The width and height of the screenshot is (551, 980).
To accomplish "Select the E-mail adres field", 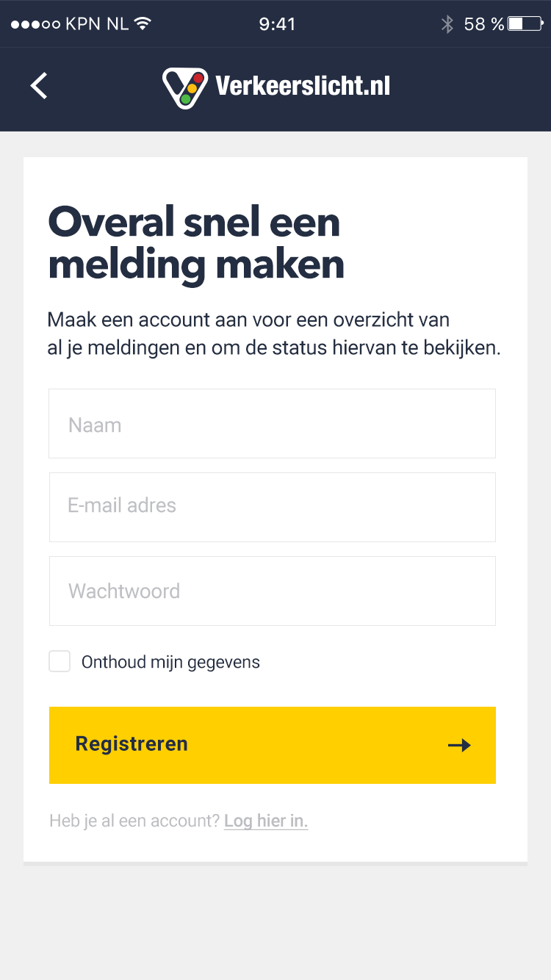I will click(x=272, y=507).
